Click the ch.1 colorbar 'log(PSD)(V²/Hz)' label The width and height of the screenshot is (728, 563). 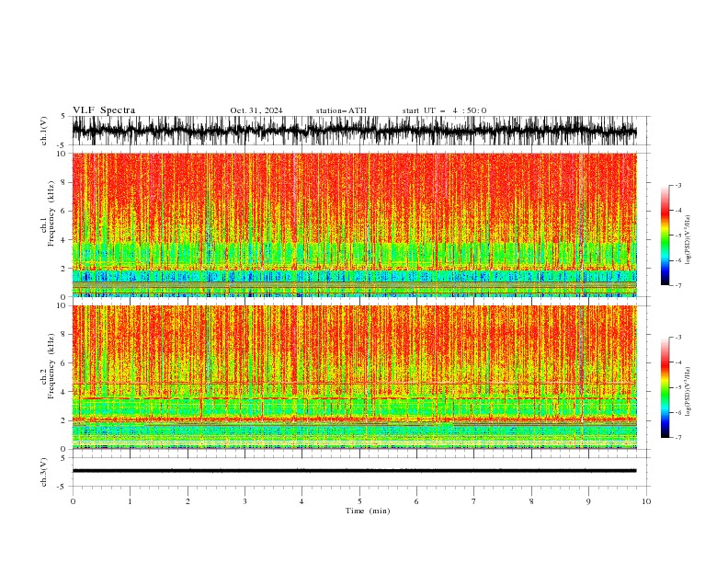coord(688,240)
